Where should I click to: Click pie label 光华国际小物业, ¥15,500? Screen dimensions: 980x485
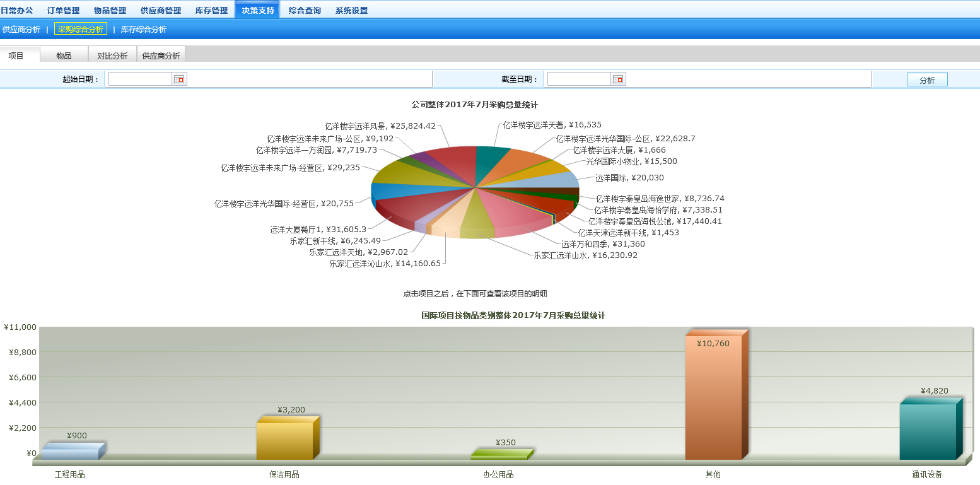click(632, 161)
